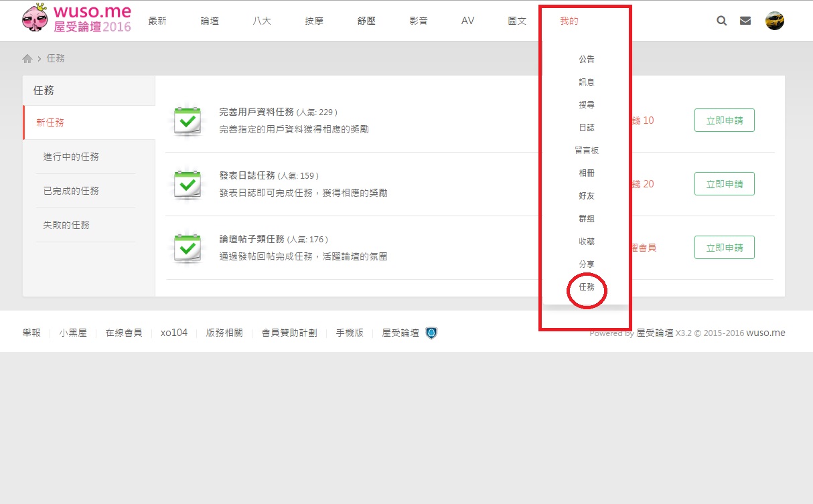Click the wuso.me pink mascot logo
This screenshot has height=504, width=813.
[x=35, y=19]
